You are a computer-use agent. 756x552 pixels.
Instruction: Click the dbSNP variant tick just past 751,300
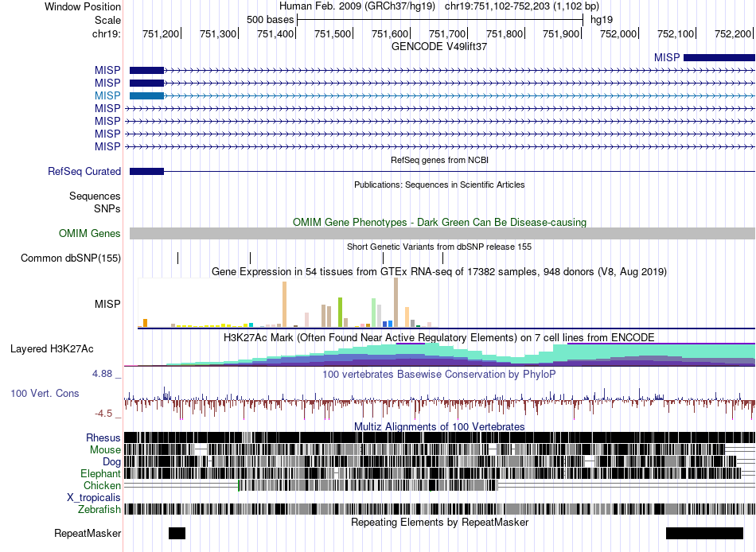click(250, 258)
